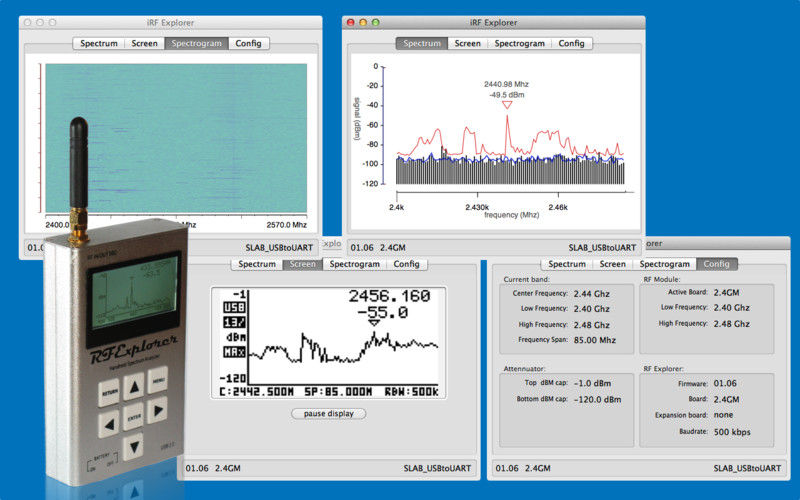Click 01.06 2.4GM status in spectrum window
This screenshot has width=800, height=500.
378,247
